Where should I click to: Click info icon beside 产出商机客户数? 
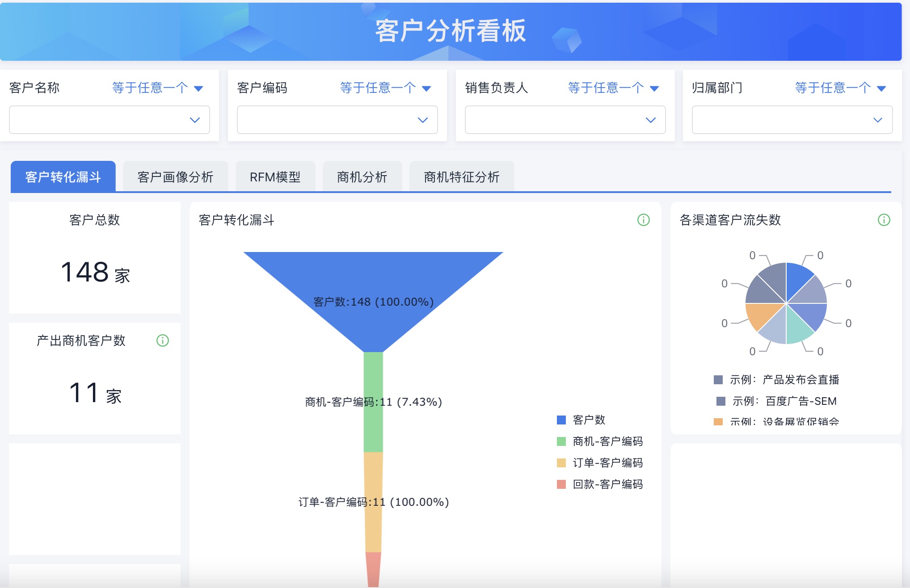click(x=163, y=340)
